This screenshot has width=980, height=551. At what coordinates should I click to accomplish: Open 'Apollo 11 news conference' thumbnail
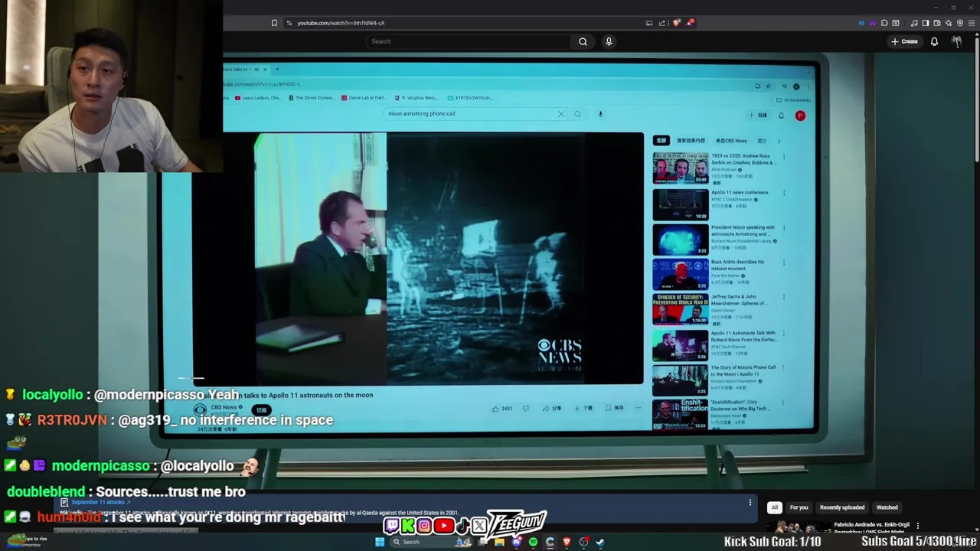[x=680, y=204]
